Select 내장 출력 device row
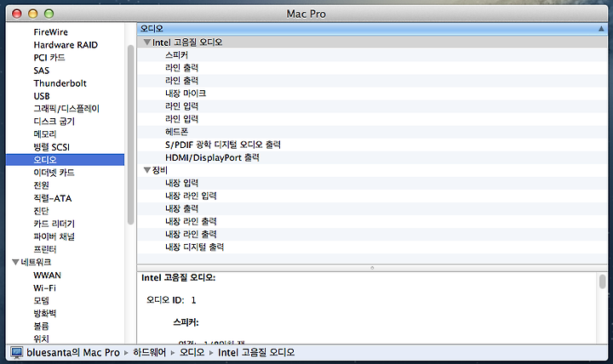Screen dimensions: 613x364 coord(372,208)
